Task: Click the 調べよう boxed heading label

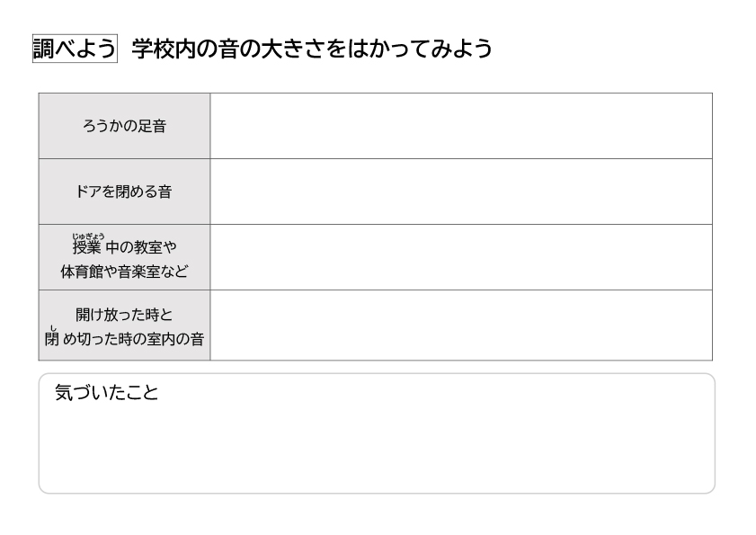Action: [x=75, y=49]
